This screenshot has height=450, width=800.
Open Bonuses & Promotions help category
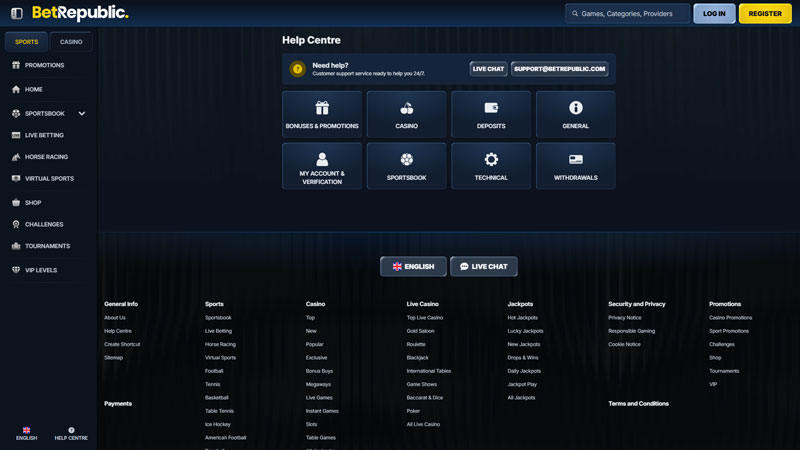(x=322, y=114)
